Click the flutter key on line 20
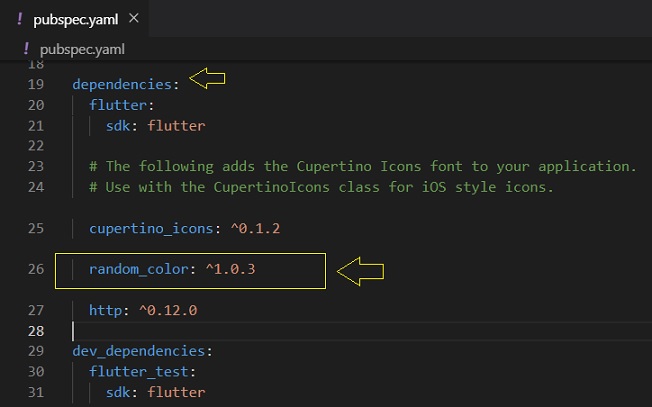Image resolution: width=652 pixels, height=407 pixels. (x=118, y=105)
